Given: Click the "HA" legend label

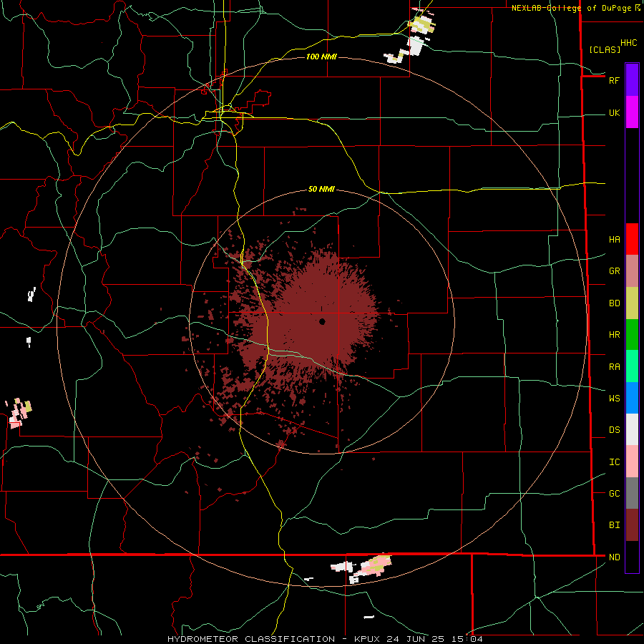Looking at the screenshot, I should pos(614,240).
